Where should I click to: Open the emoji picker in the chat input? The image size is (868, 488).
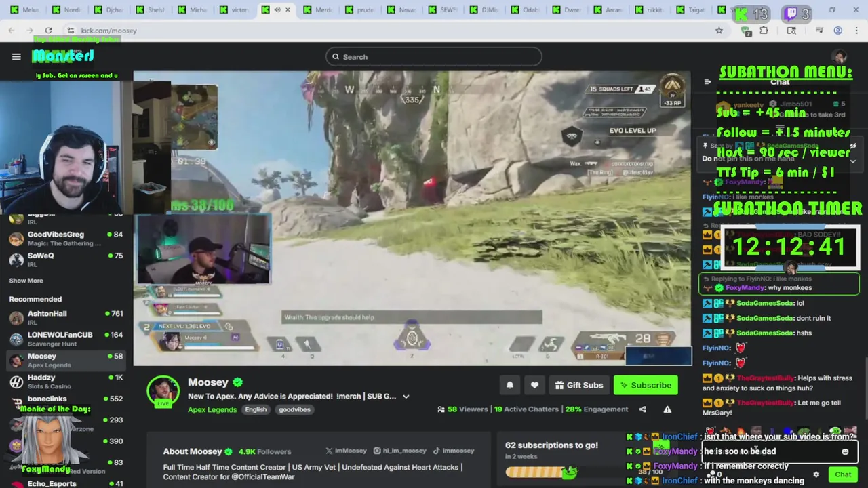coord(845,451)
